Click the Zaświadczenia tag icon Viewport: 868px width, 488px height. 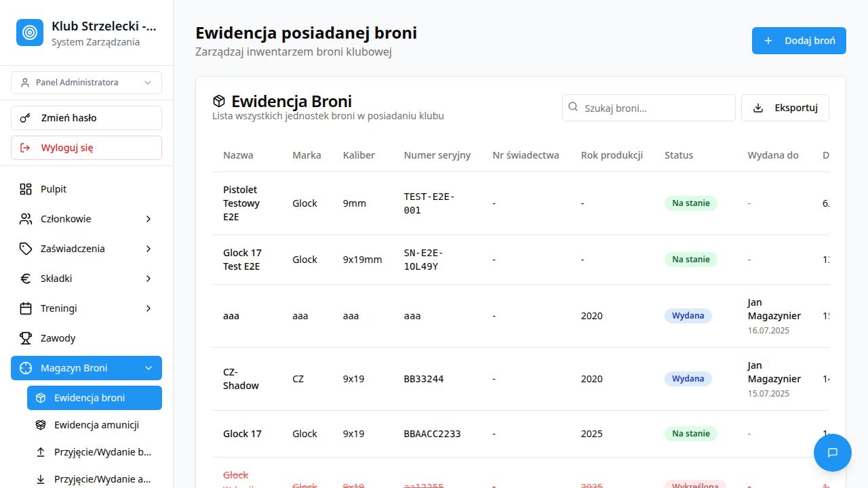coord(26,249)
